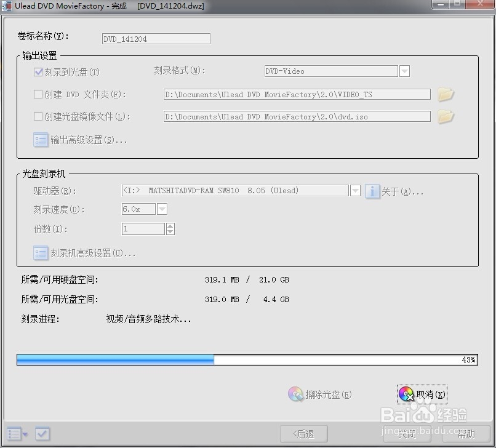Open the settings list icon at bottom-left
The width and height of the screenshot is (496, 448).
(x=17, y=433)
